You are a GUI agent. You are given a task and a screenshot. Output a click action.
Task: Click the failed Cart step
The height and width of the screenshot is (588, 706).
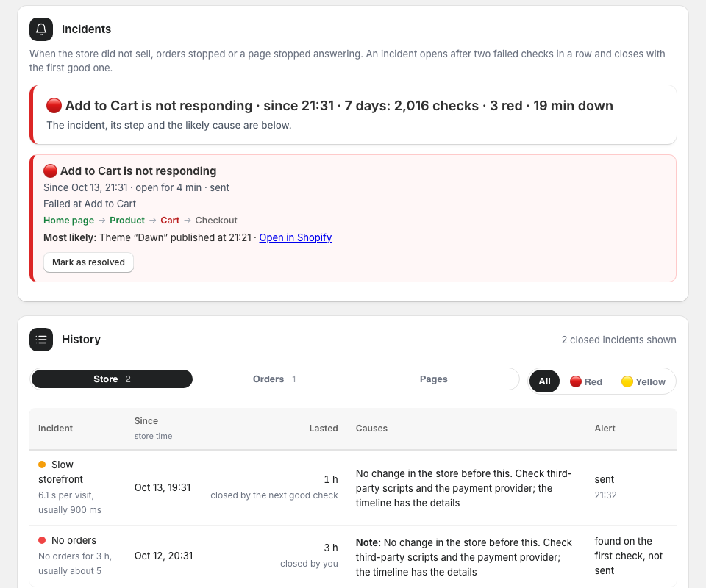point(170,220)
